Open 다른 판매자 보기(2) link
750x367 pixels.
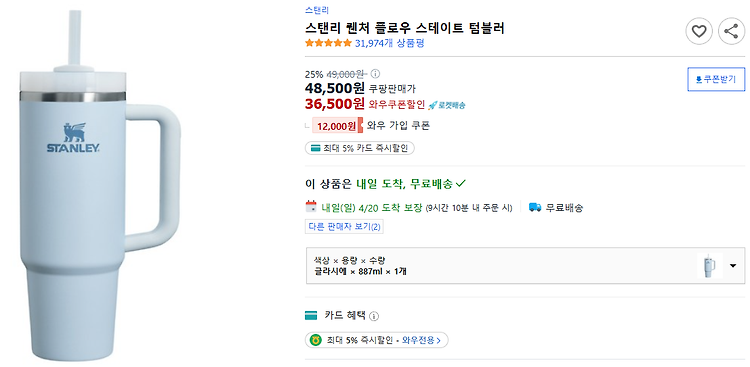click(344, 227)
